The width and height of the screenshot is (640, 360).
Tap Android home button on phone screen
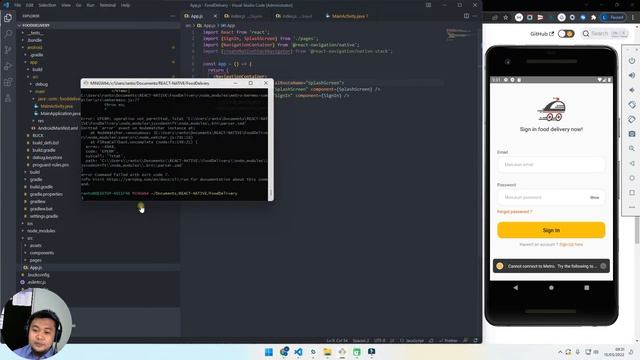(x=551, y=287)
